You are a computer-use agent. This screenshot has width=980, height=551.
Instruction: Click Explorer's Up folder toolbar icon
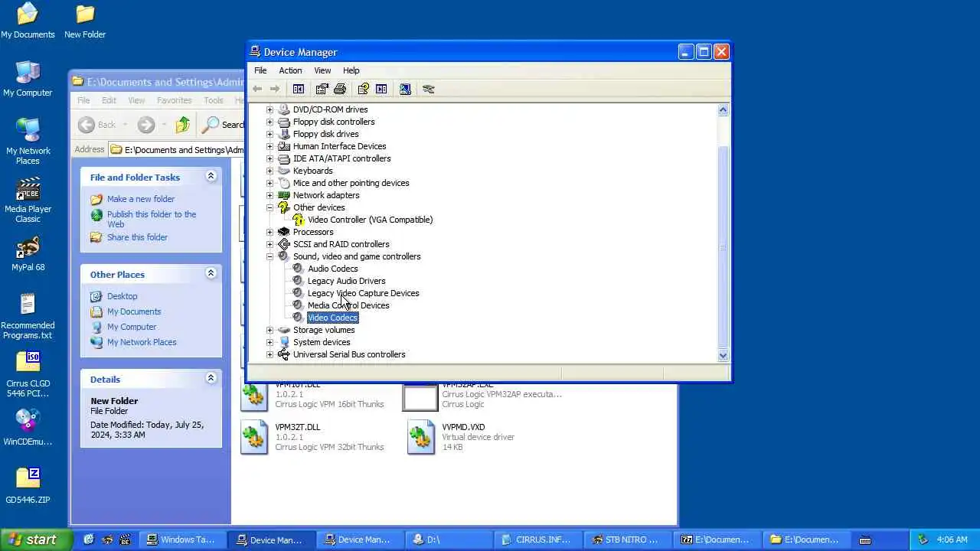pos(182,125)
